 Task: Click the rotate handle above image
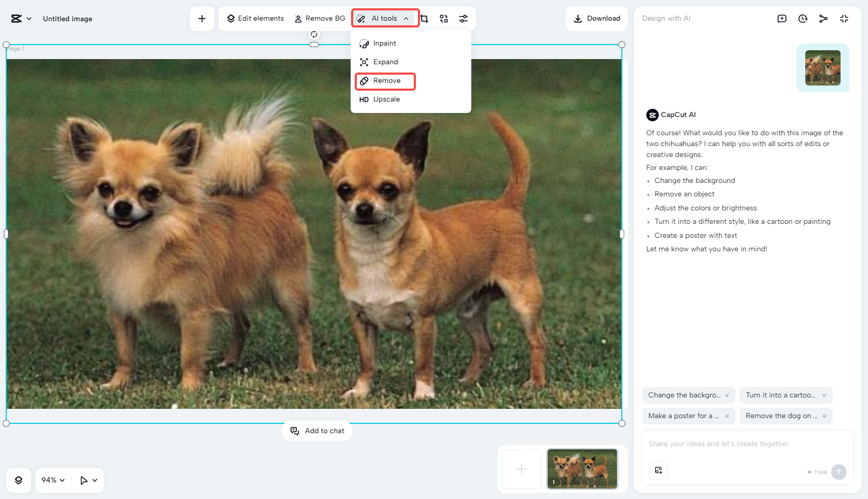314,34
